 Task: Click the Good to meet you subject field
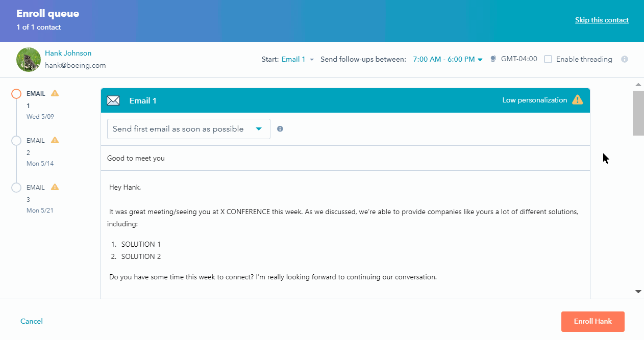click(345, 158)
